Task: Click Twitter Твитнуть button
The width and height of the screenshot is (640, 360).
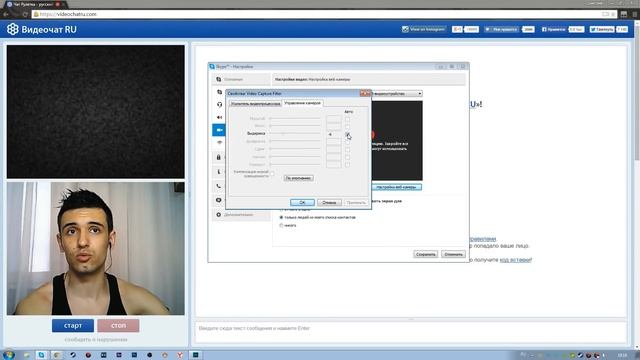Action: pyautogui.click(x=602, y=29)
